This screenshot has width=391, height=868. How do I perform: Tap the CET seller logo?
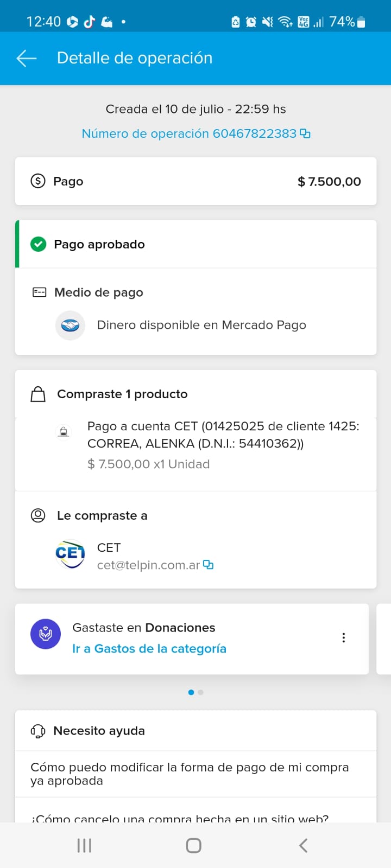click(70, 554)
